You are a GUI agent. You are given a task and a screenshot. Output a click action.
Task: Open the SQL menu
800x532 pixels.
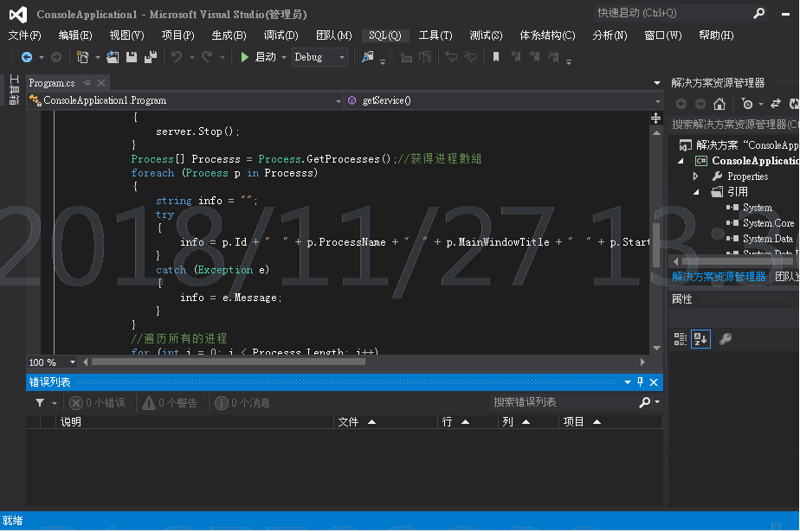pos(384,35)
